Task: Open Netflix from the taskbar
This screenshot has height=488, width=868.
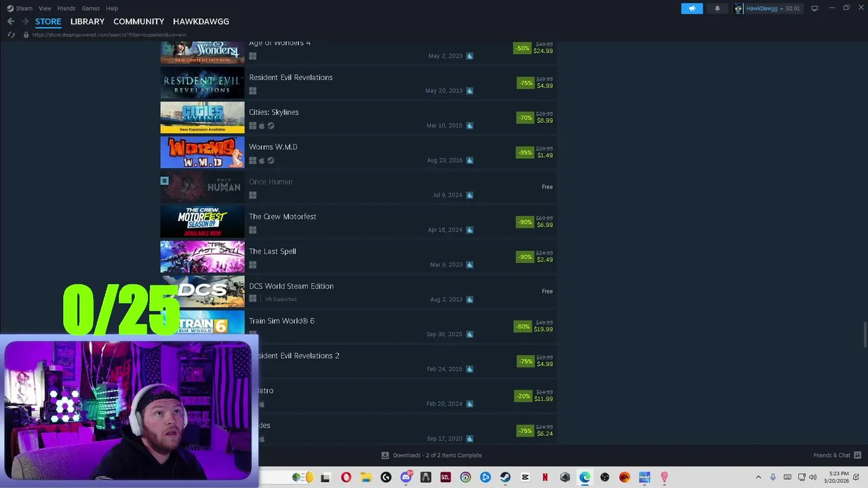Action: 545,477
